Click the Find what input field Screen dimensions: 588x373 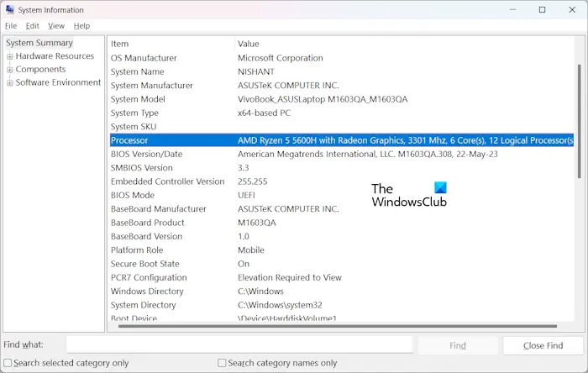click(x=239, y=344)
